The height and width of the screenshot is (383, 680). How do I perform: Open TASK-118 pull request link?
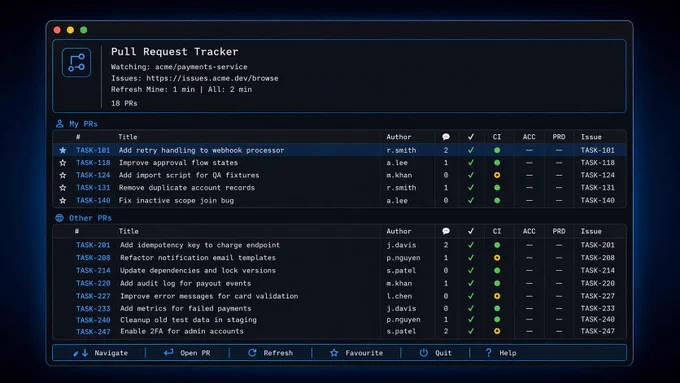93,163
